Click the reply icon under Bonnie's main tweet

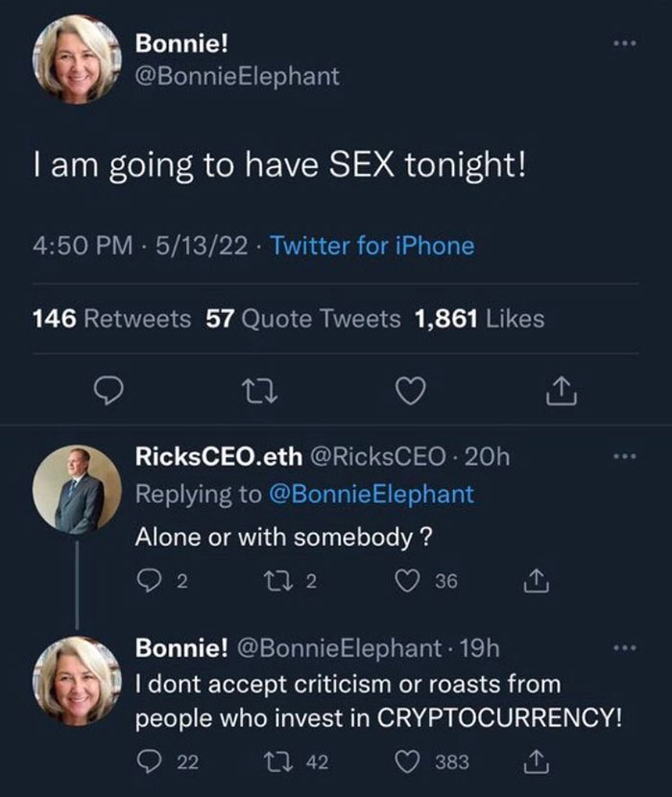click(108, 391)
